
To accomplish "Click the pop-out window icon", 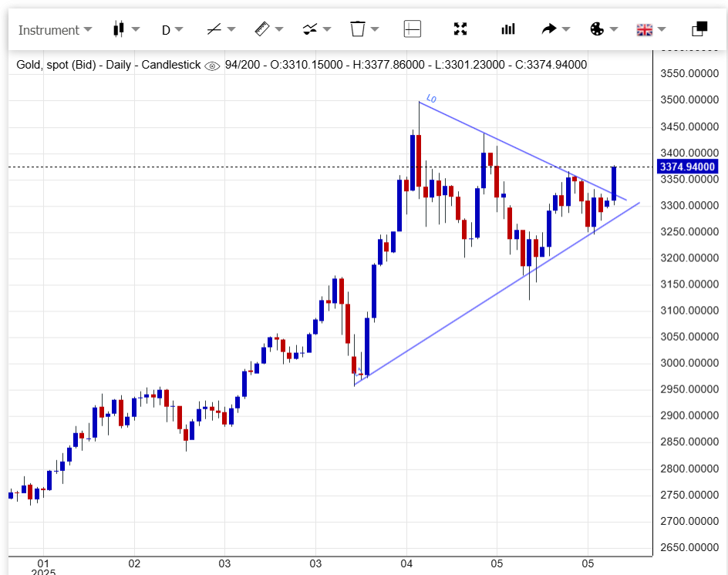I will tap(699, 29).
